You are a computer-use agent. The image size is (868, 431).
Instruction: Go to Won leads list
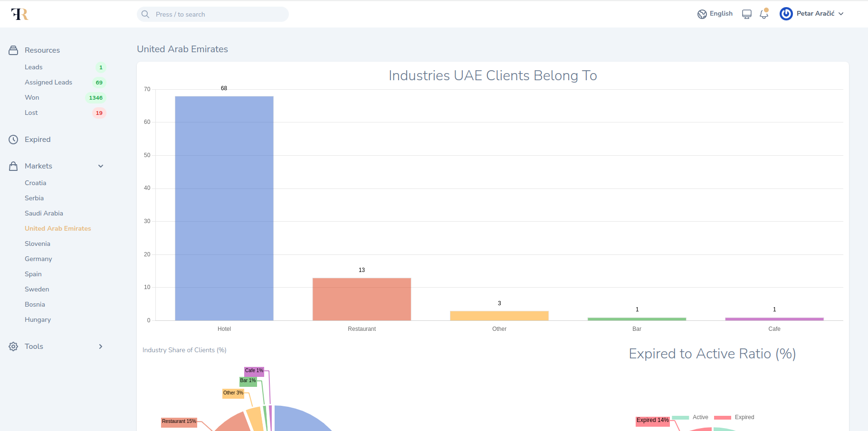pos(32,98)
